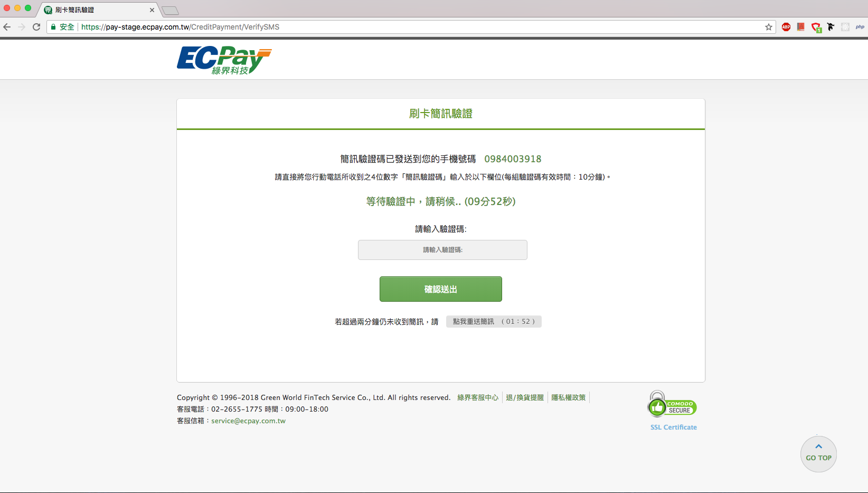Image resolution: width=868 pixels, height=493 pixels.
Task: Click the Copyright Green World FinTech text
Action: click(x=314, y=397)
